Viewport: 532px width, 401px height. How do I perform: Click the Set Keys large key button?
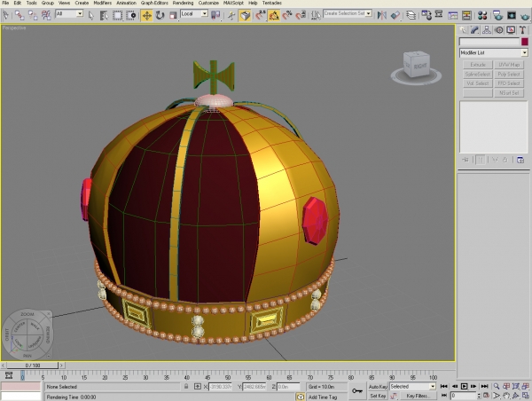(x=357, y=391)
